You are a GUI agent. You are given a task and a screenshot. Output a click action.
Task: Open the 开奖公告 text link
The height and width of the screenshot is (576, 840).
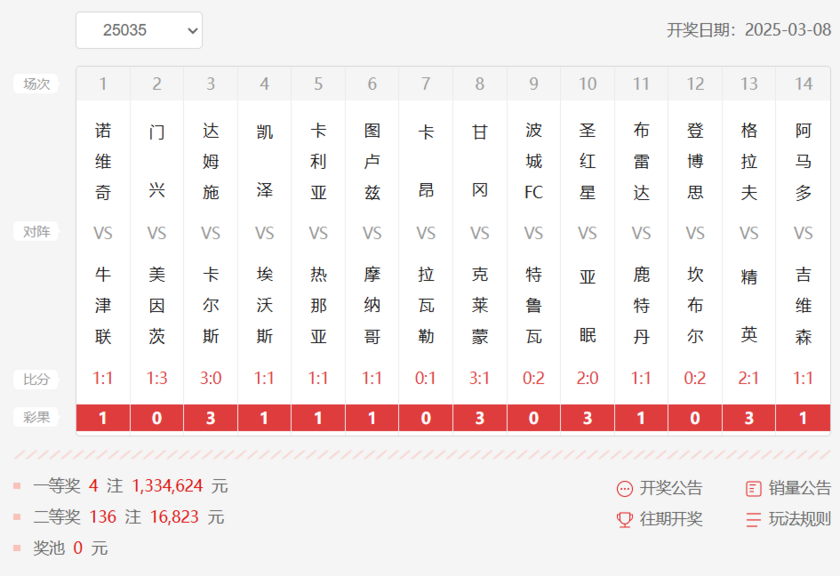tap(671, 489)
